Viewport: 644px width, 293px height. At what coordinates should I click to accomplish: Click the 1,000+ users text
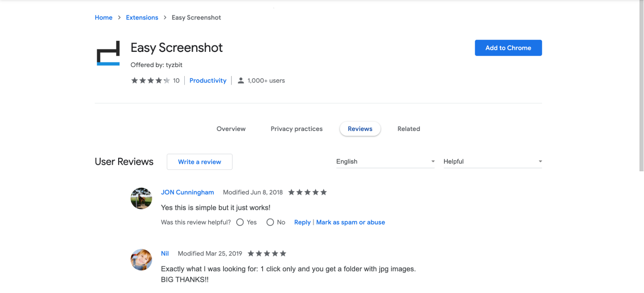pyautogui.click(x=266, y=80)
